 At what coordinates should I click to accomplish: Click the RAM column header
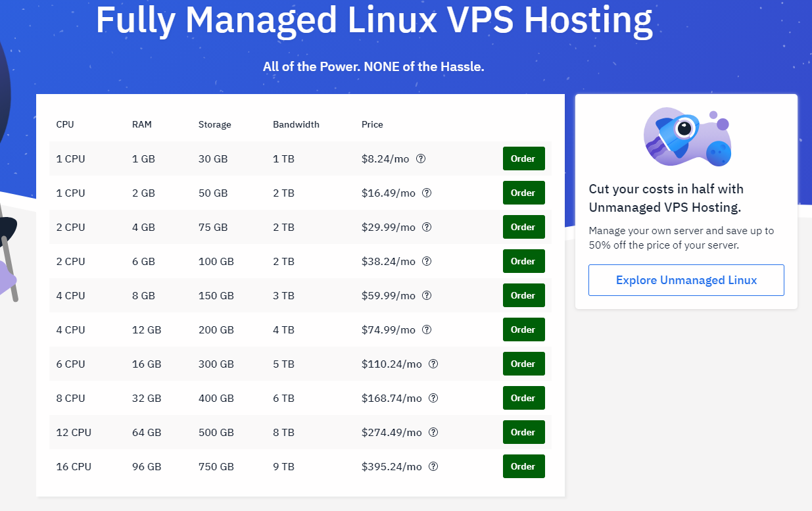tap(142, 124)
